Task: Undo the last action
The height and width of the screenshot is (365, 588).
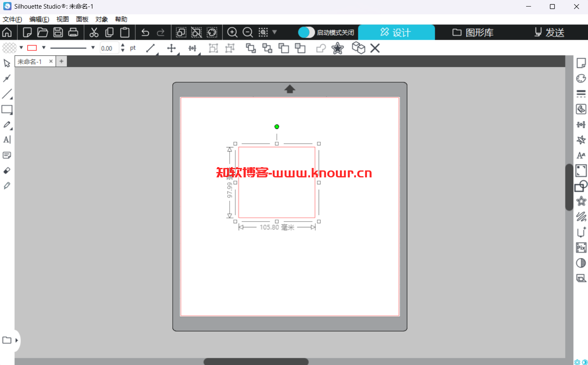Action: coord(145,32)
